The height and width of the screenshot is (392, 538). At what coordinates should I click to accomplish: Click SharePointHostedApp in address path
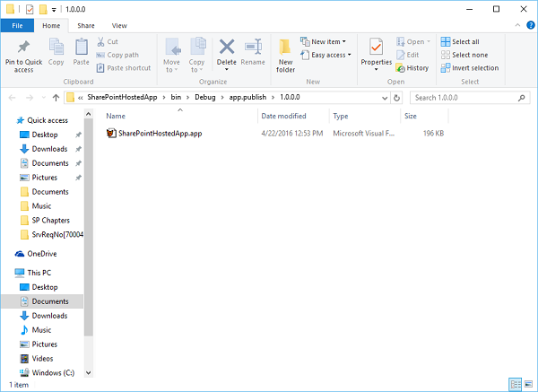(122, 97)
